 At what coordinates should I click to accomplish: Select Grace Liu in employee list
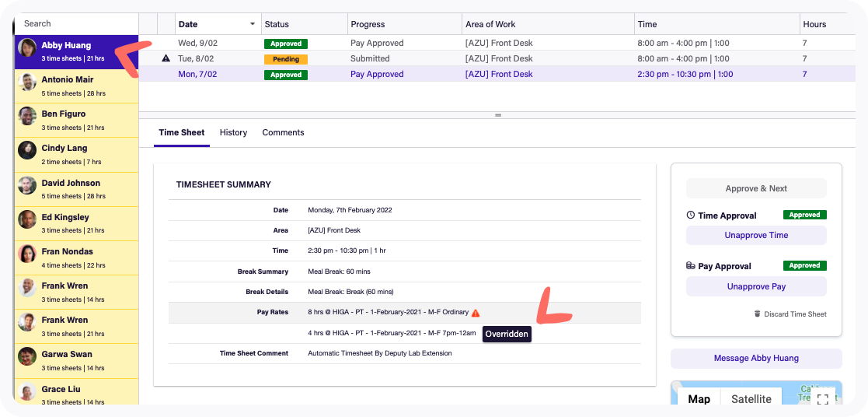pos(76,393)
